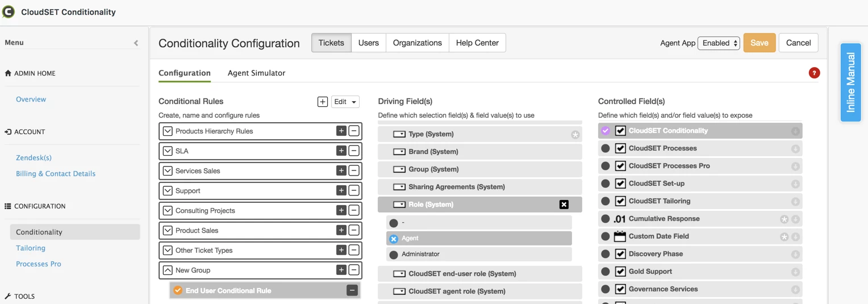Open Billing & Contact Details link
Screen dimensions: 868x304
click(x=56, y=174)
